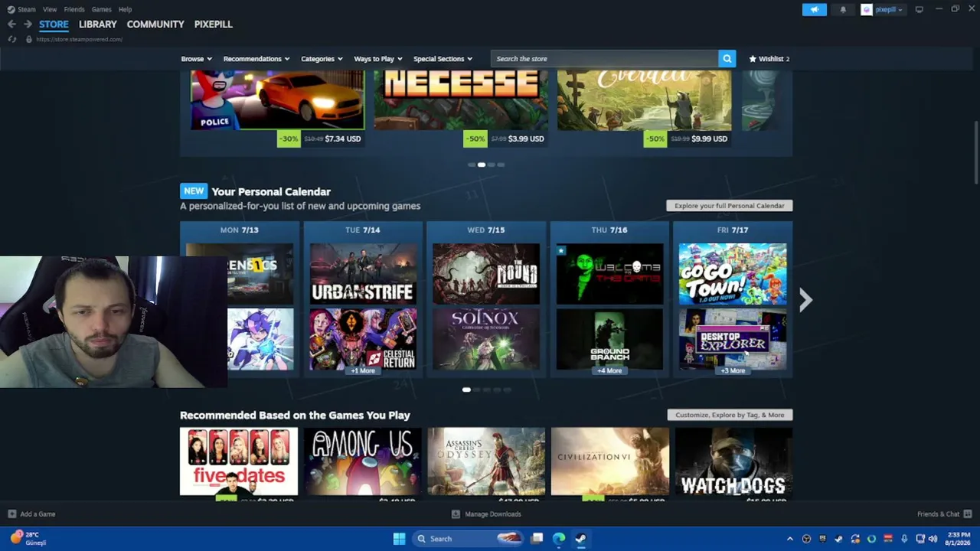Open the notifications bell

tap(843, 9)
